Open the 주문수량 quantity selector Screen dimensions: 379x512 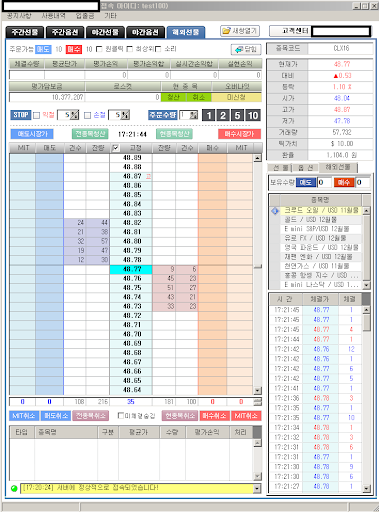194,115
